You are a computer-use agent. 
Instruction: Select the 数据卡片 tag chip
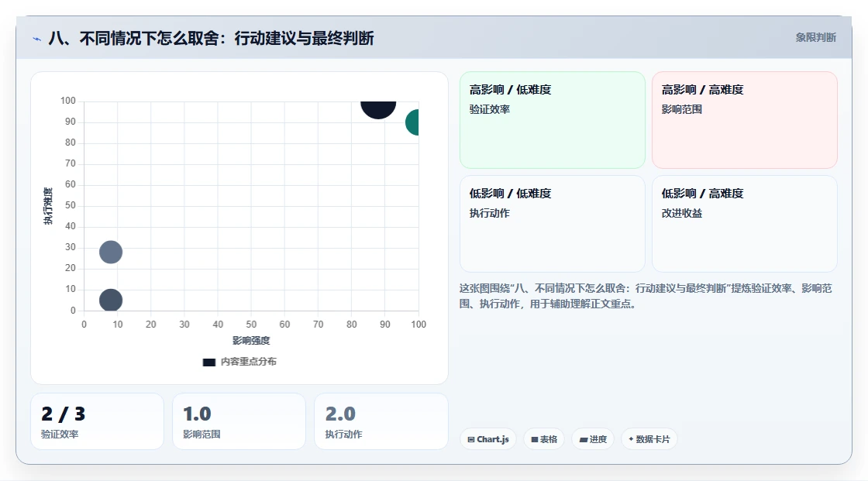click(x=649, y=439)
